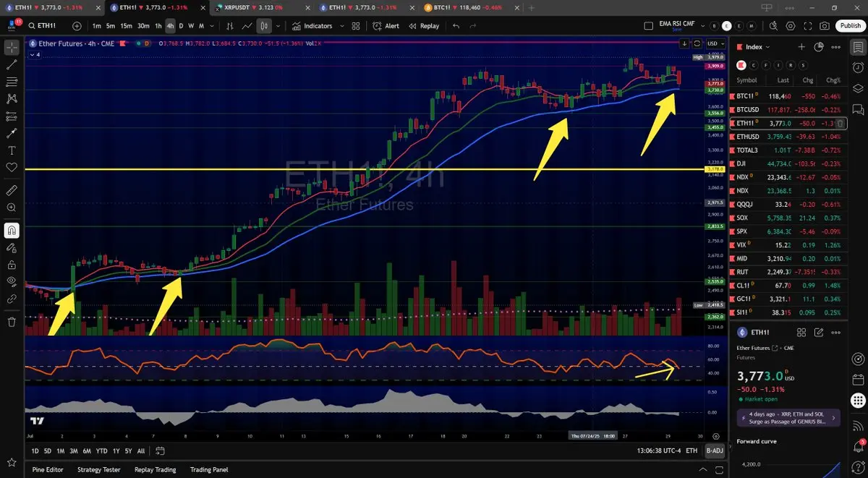The width and height of the screenshot is (868, 478).
Task: Click the add symbol plus in watchlist
Action: (801, 46)
